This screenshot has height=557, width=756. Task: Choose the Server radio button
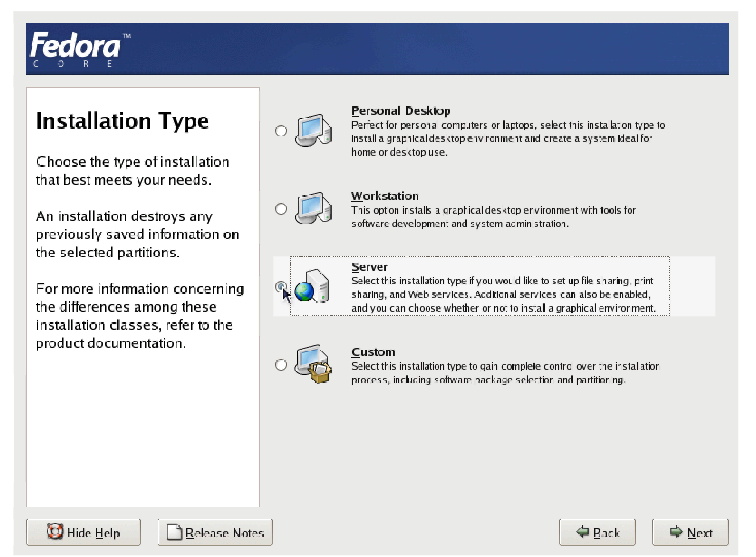[281, 286]
